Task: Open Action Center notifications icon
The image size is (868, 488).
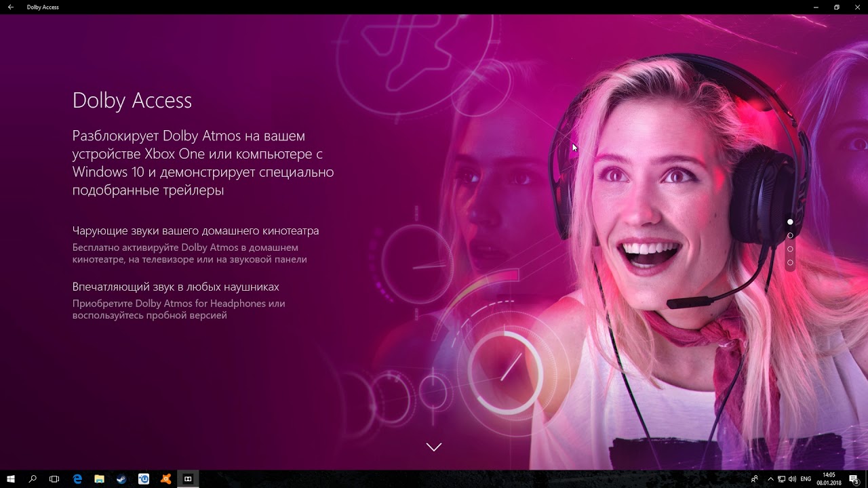Action: point(854,479)
